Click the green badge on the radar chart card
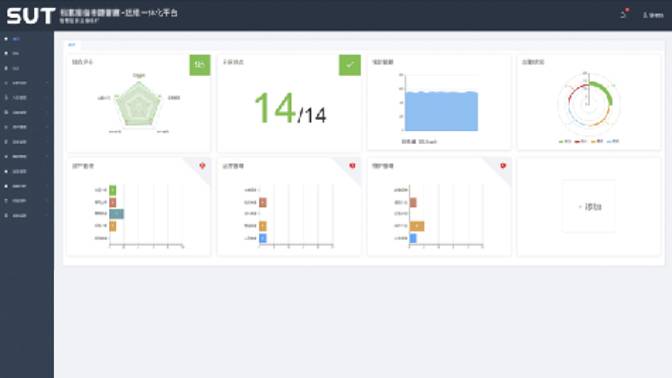Viewport: 672px width, 378px height. pyautogui.click(x=200, y=65)
